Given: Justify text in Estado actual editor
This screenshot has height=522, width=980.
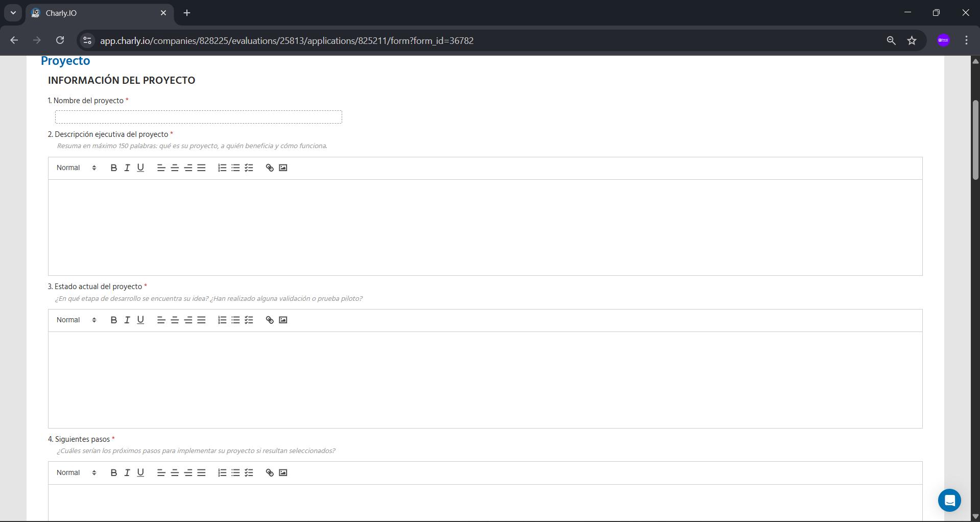Looking at the screenshot, I should point(202,320).
